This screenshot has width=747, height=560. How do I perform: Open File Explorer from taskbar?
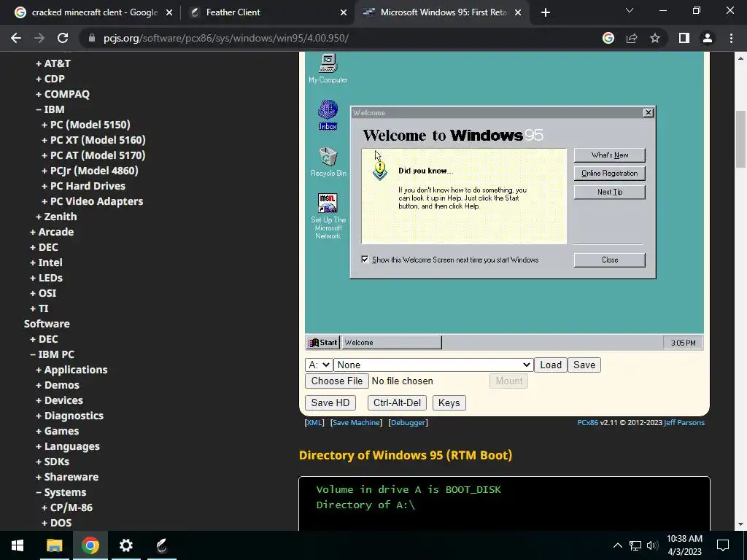pos(54,545)
